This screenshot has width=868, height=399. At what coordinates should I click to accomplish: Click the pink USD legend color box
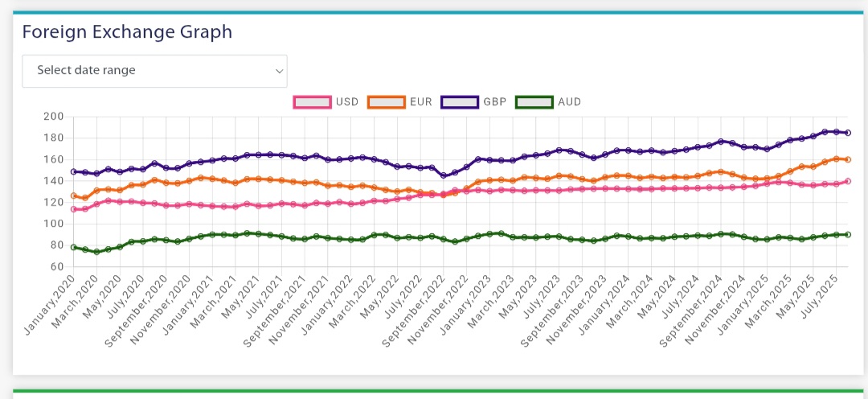[312, 102]
